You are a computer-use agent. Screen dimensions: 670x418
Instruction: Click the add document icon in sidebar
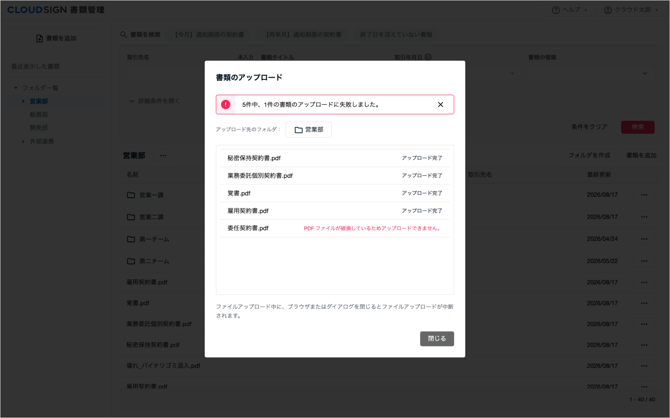pos(39,38)
